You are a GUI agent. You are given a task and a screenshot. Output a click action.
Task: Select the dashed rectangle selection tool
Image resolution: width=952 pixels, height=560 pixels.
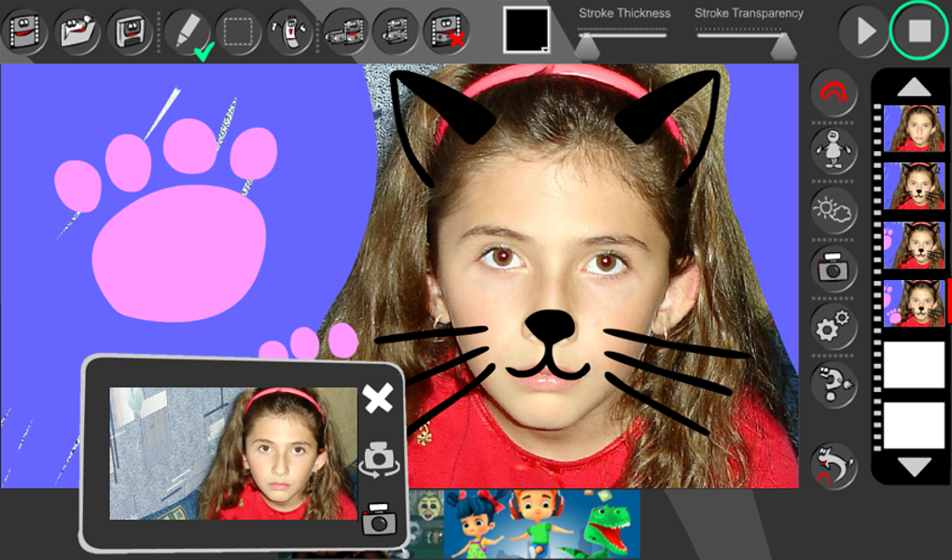pyautogui.click(x=238, y=33)
